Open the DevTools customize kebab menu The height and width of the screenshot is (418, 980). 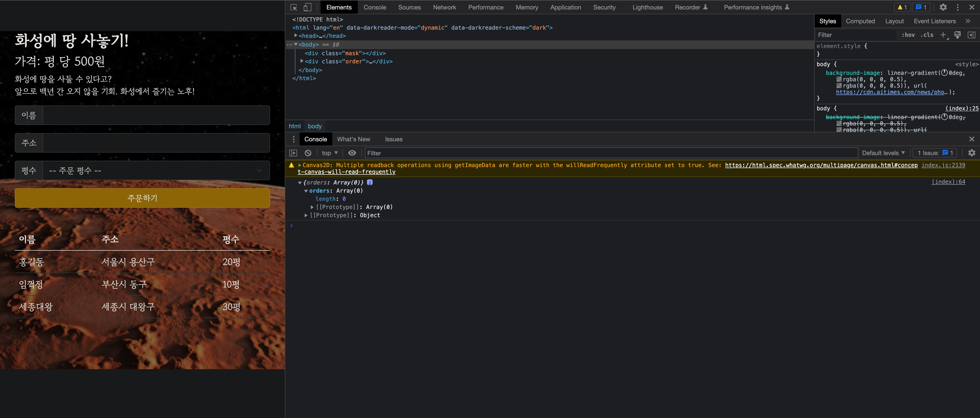pos(958,7)
